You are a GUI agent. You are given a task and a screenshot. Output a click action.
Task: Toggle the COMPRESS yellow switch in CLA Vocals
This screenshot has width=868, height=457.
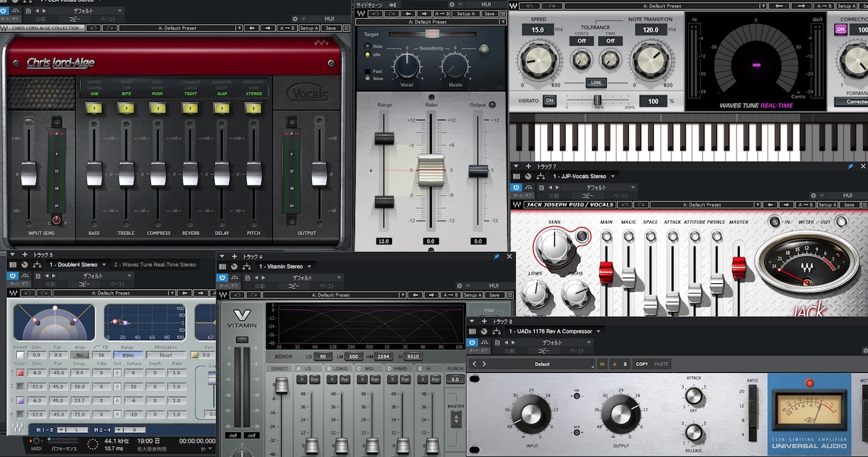pos(158,108)
